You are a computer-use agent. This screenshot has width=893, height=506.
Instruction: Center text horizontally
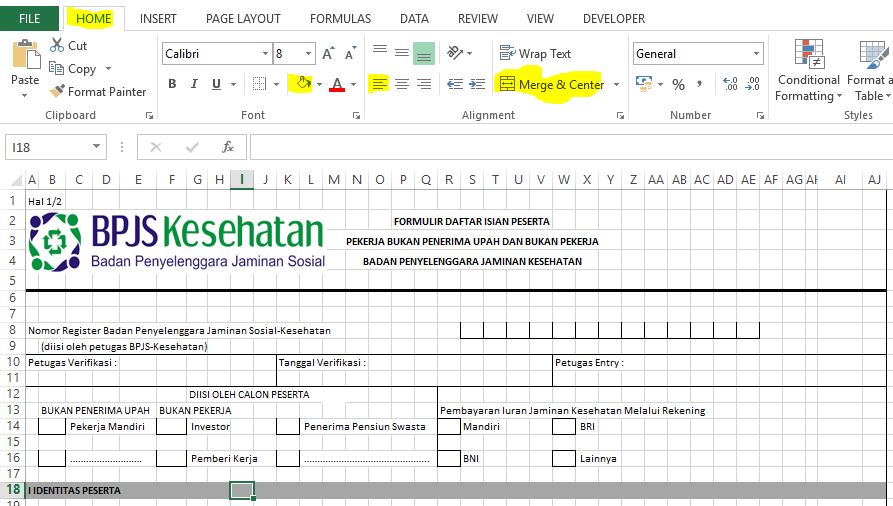pyautogui.click(x=402, y=84)
